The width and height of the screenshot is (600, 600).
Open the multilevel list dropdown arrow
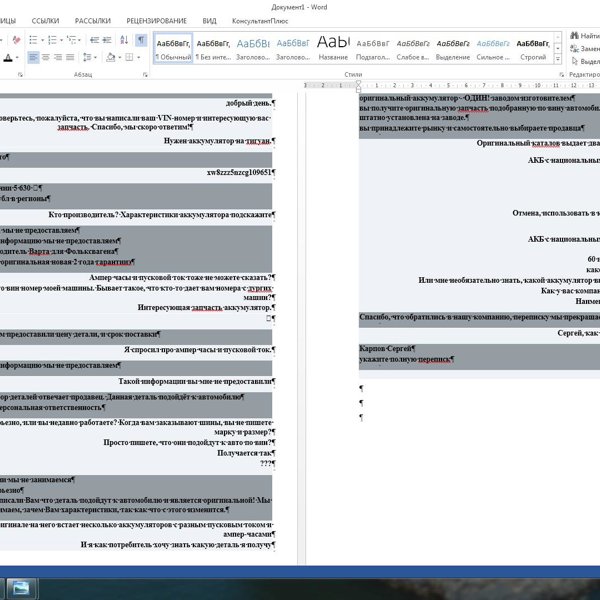(79, 40)
